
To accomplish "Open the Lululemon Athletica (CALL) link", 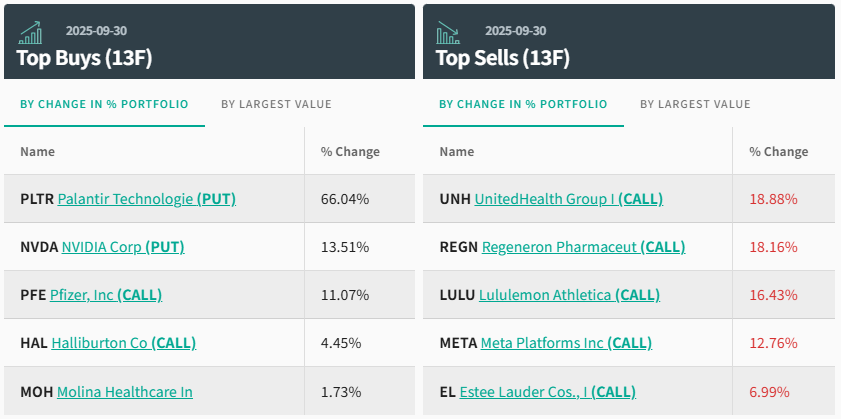I will point(569,295).
